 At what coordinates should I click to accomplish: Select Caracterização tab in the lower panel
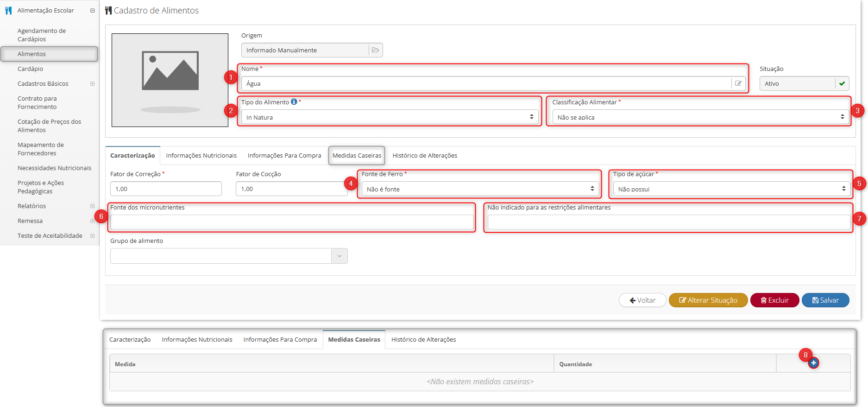pos(130,340)
